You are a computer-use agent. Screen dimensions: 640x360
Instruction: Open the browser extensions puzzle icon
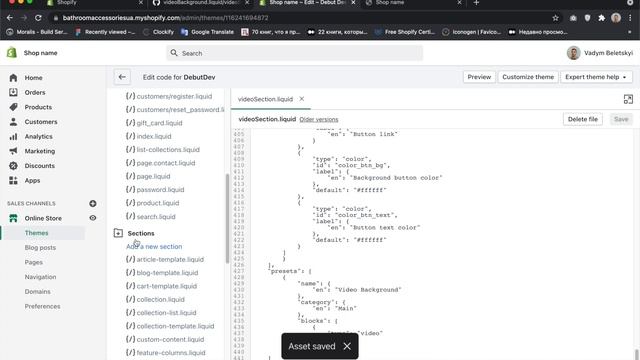pos(601,18)
